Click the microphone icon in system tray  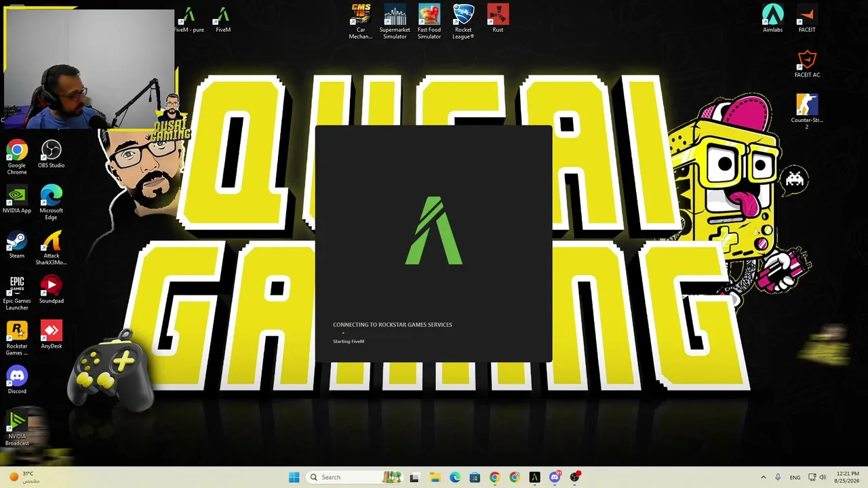point(778,477)
